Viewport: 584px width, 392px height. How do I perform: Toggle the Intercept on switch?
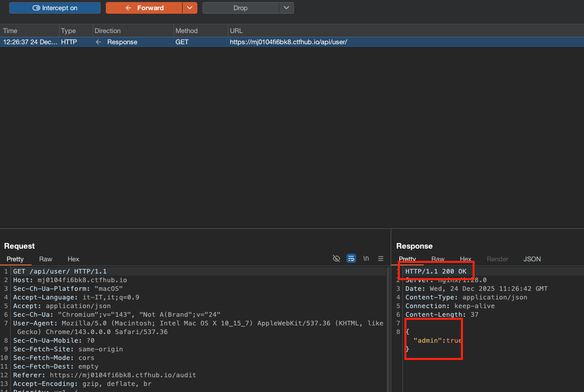coord(54,8)
